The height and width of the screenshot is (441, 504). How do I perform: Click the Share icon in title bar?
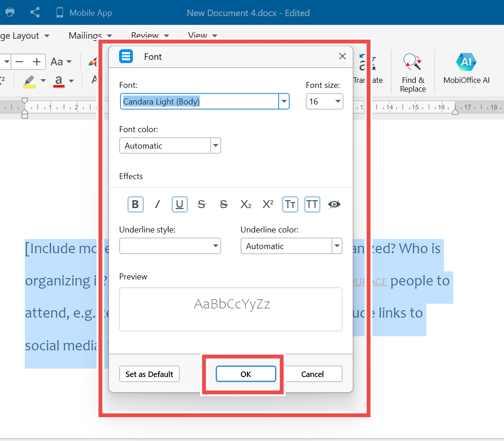(34, 12)
